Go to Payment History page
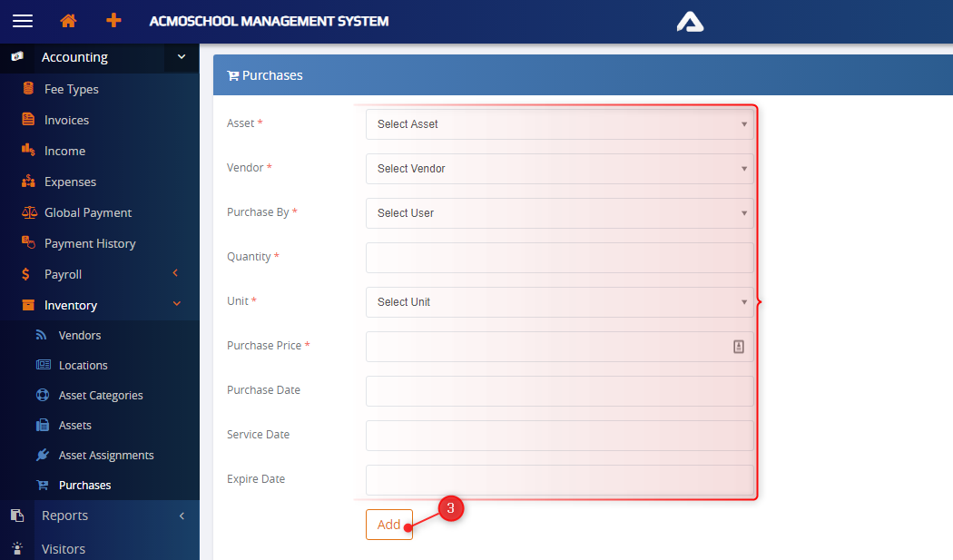This screenshot has width=953, height=560. 90,243
